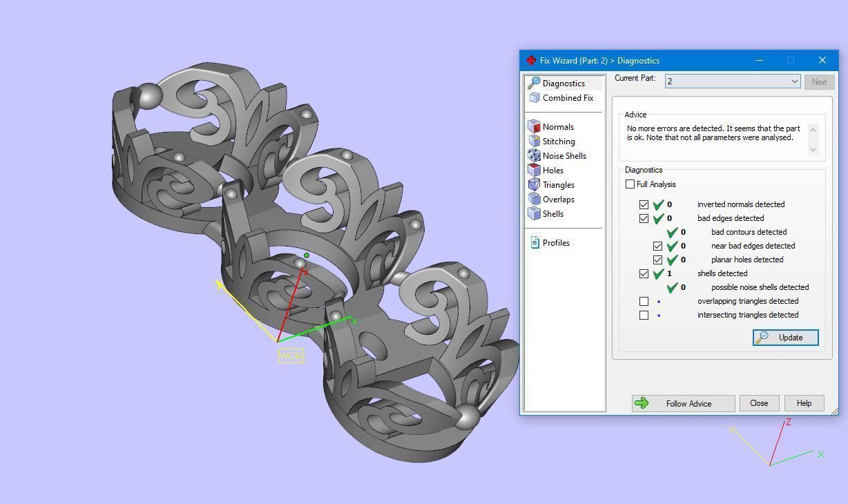Switch to Overlaps page label
Image resolution: width=848 pixels, height=504 pixels.
(x=559, y=200)
